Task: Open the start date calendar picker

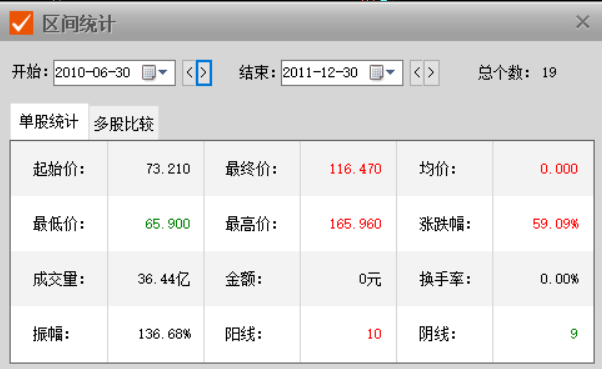Action: click(x=149, y=72)
